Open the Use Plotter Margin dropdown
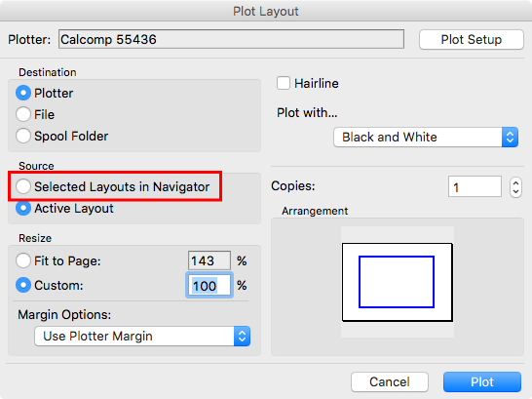532x399 pixels. coord(142,337)
